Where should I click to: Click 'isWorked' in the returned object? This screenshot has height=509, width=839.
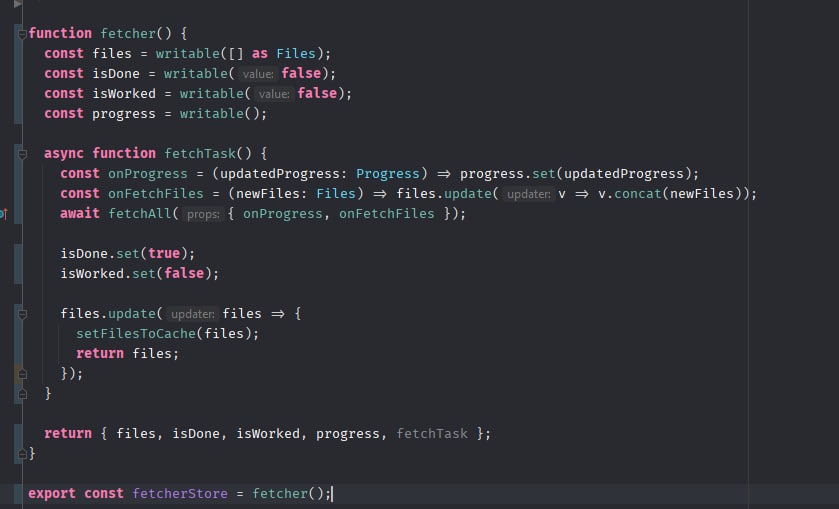coord(268,434)
